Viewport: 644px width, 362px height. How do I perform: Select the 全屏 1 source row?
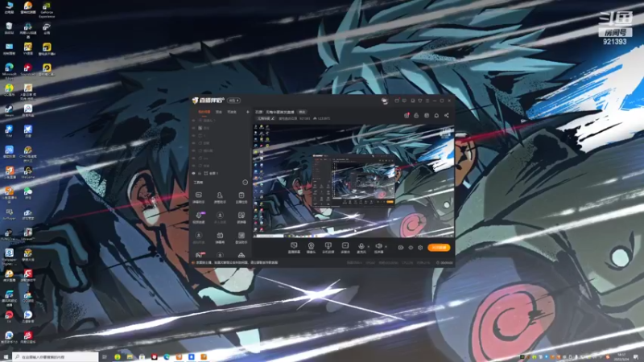(x=221, y=173)
